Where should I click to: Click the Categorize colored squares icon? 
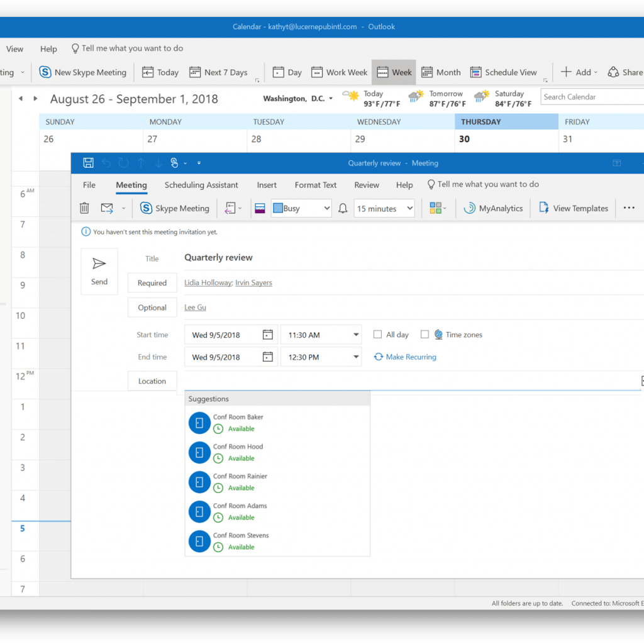coord(436,208)
